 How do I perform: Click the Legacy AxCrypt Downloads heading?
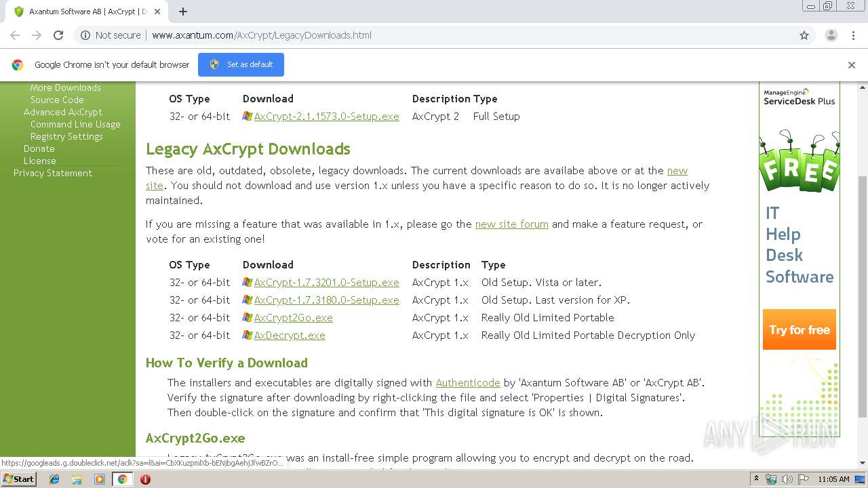tap(248, 149)
